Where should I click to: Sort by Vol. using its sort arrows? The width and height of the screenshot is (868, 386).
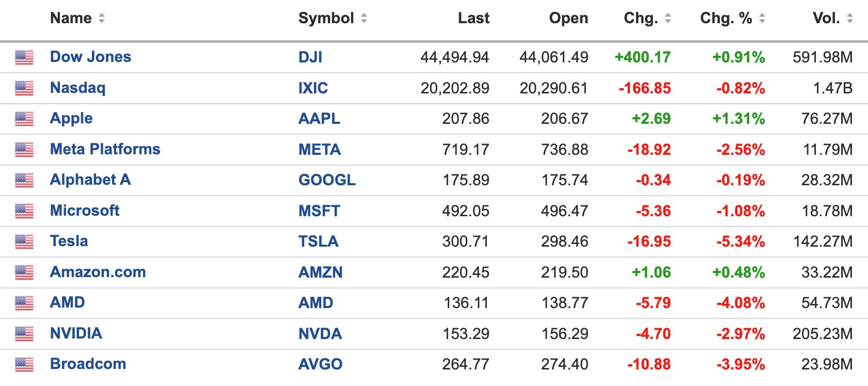[850, 19]
